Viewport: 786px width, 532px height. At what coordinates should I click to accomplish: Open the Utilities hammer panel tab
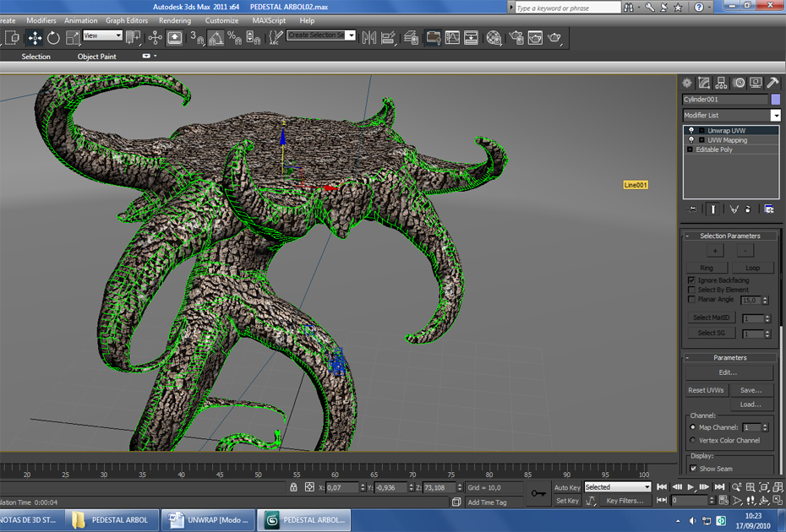pyautogui.click(x=772, y=83)
